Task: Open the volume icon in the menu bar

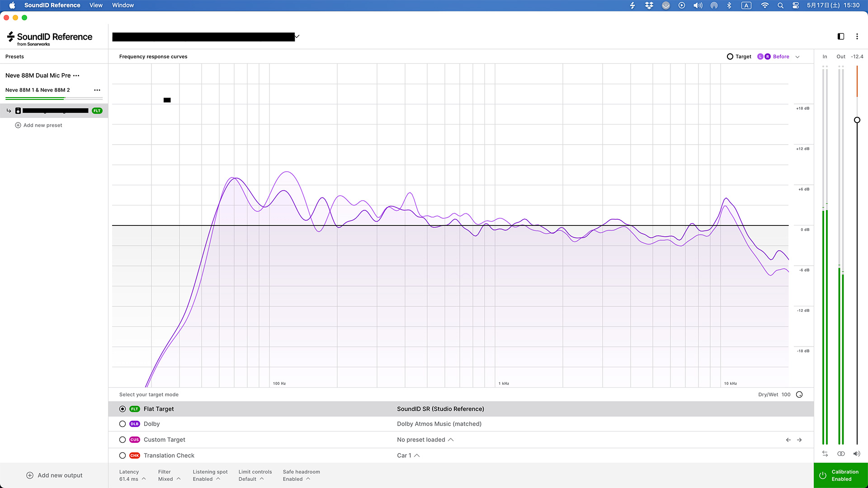Action: (698, 5)
